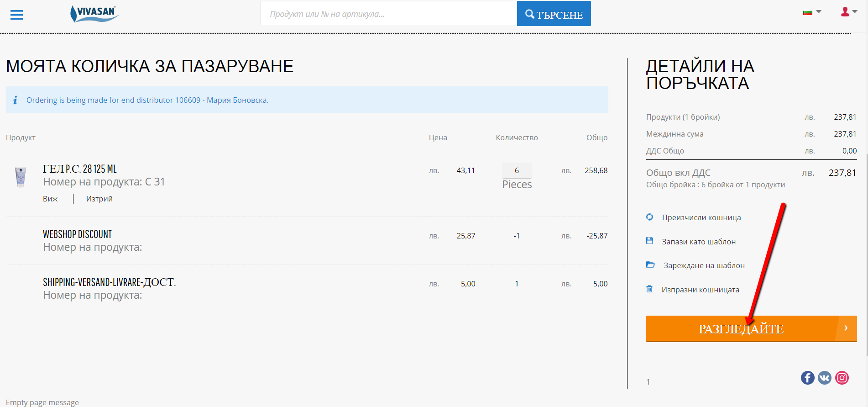The image size is (868, 407).
Task: Click the Empty page message text
Action: (42, 402)
